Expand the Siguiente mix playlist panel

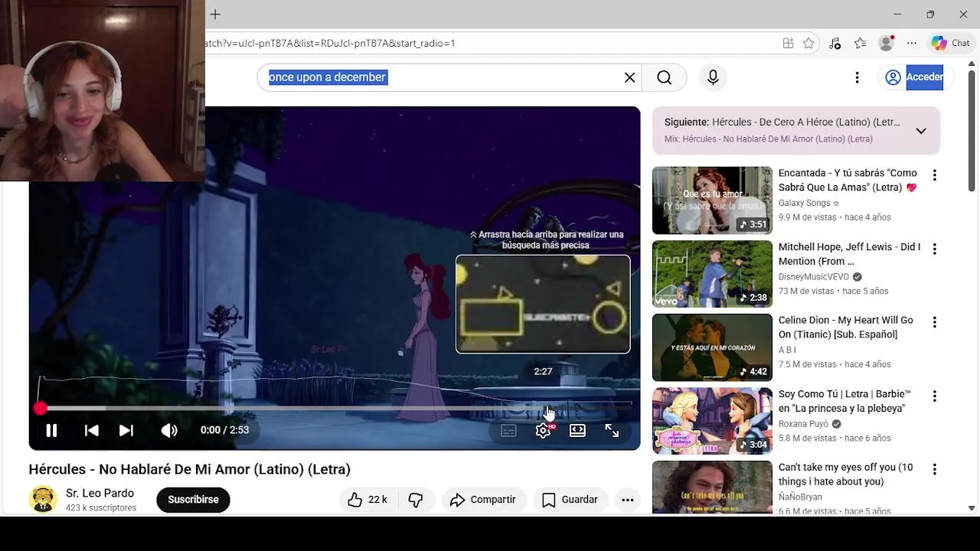click(x=921, y=131)
